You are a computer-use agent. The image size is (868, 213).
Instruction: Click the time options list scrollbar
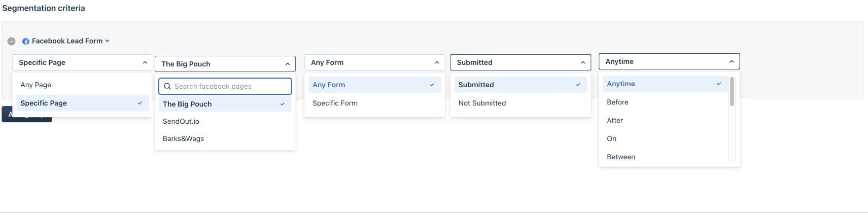pos(732,91)
